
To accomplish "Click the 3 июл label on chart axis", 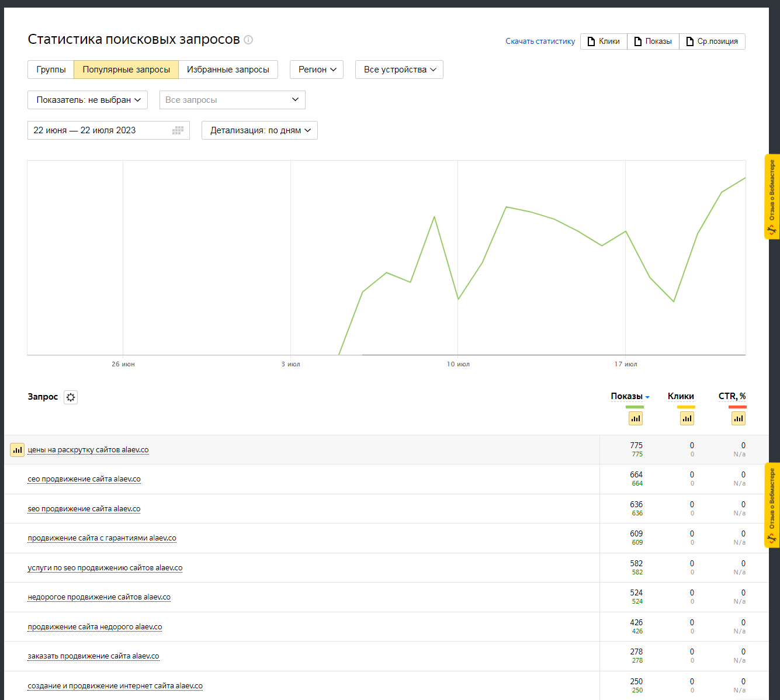I will click(290, 364).
